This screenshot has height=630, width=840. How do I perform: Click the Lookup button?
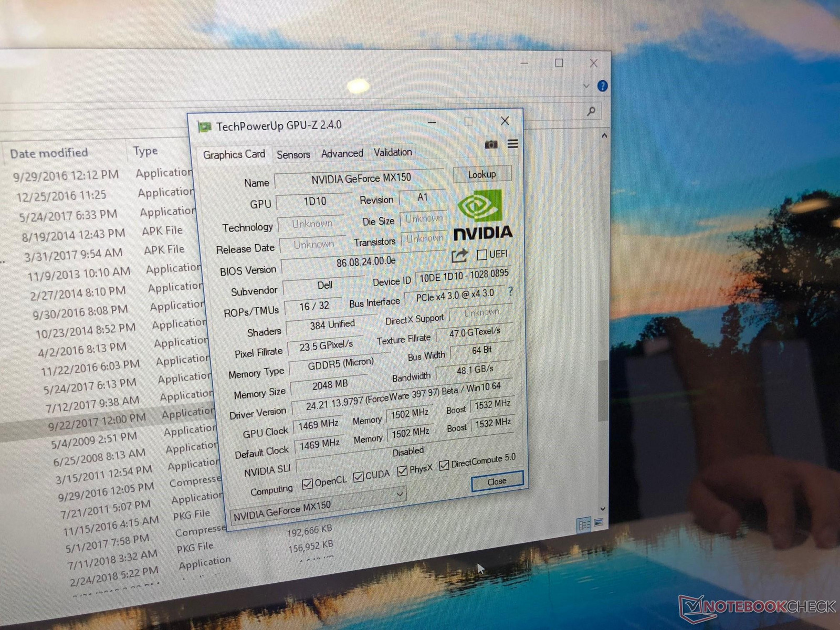(x=481, y=174)
